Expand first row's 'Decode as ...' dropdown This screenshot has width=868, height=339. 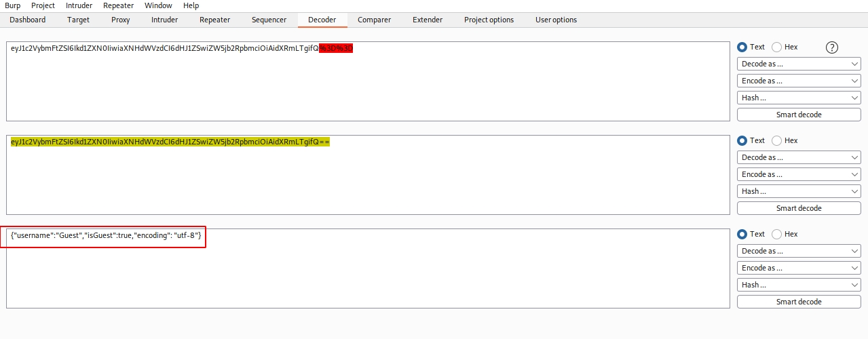point(799,64)
